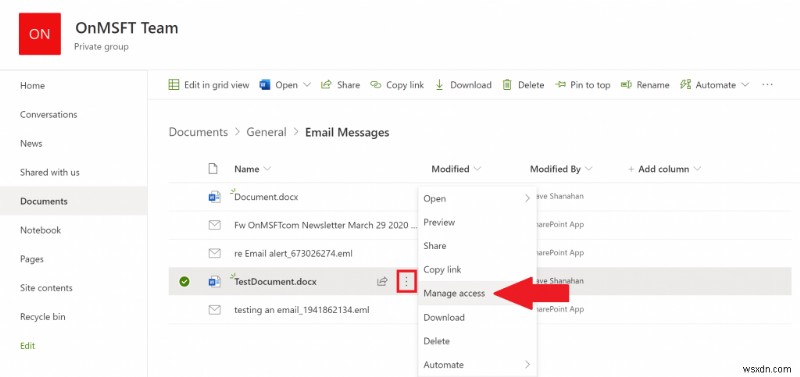The height and width of the screenshot is (377, 800).
Task: Open the toolbar overflow ellipsis menu
Action: click(x=767, y=85)
